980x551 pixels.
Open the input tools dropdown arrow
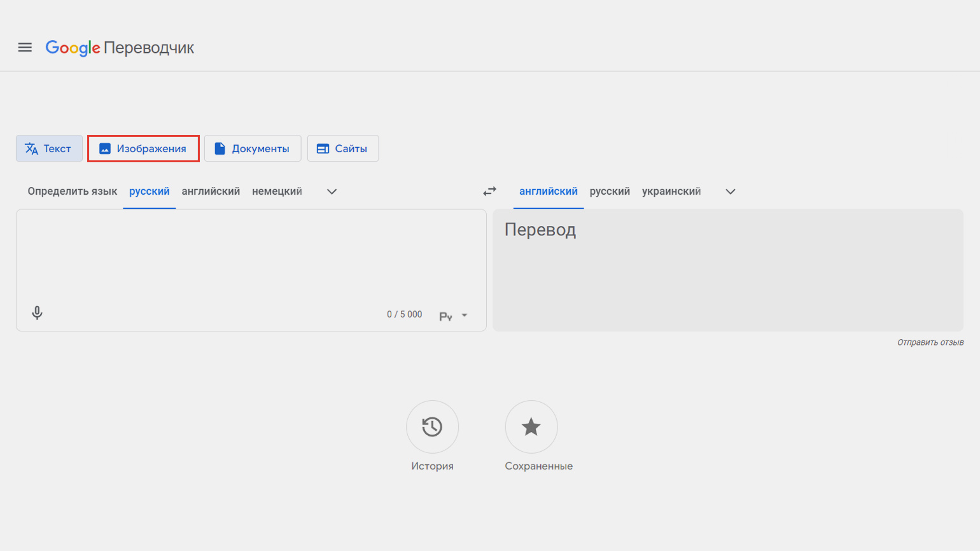(x=465, y=316)
